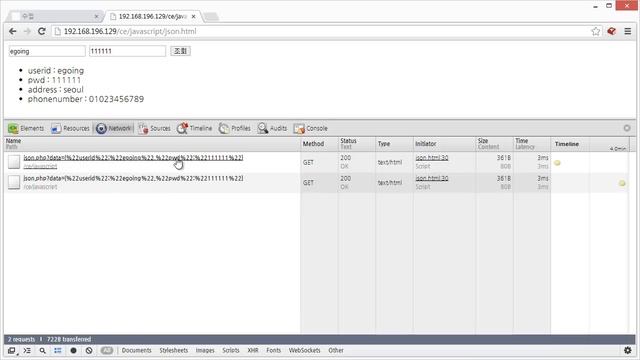Focus the password field containing 111111
Screen dimensions: 640x360
tap(127, 51)
